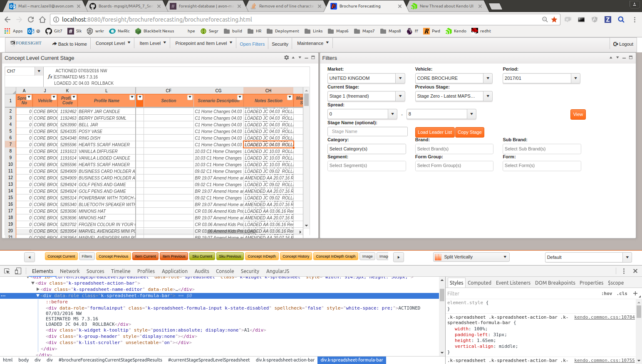The height and width of the screenshot is (364, 642).
Task: Open DevTools three-dot options menu
Action: [x=624, y=271]
